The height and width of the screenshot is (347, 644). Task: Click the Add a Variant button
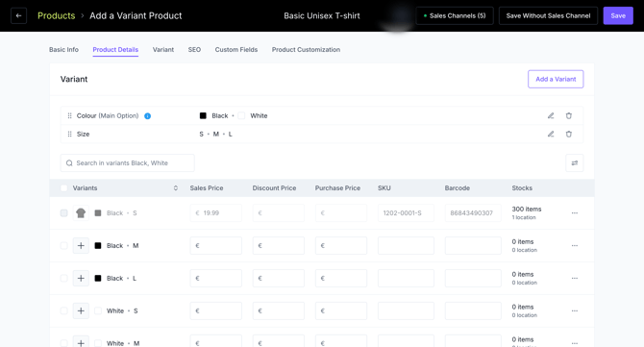coord(556,79)
